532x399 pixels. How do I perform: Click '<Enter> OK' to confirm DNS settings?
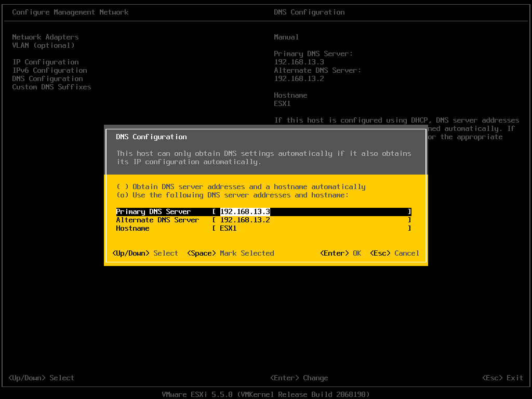(340, 253)
